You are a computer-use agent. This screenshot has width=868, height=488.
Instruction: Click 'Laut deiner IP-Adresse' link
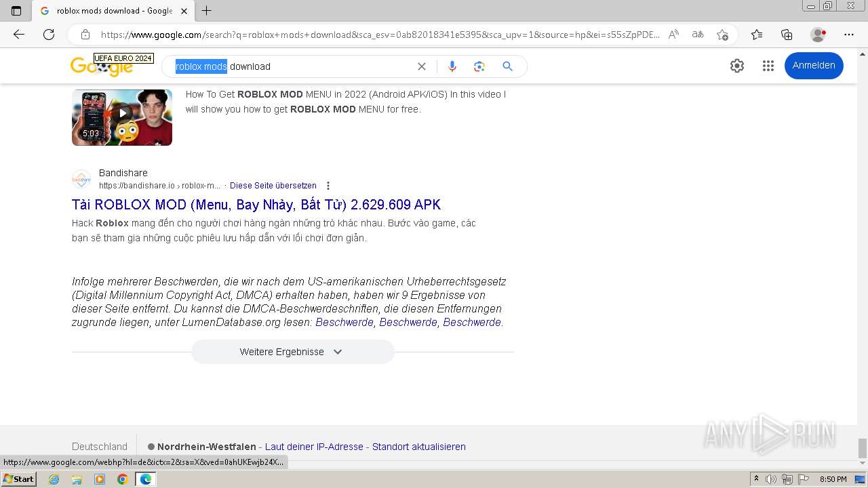(315, 447)
